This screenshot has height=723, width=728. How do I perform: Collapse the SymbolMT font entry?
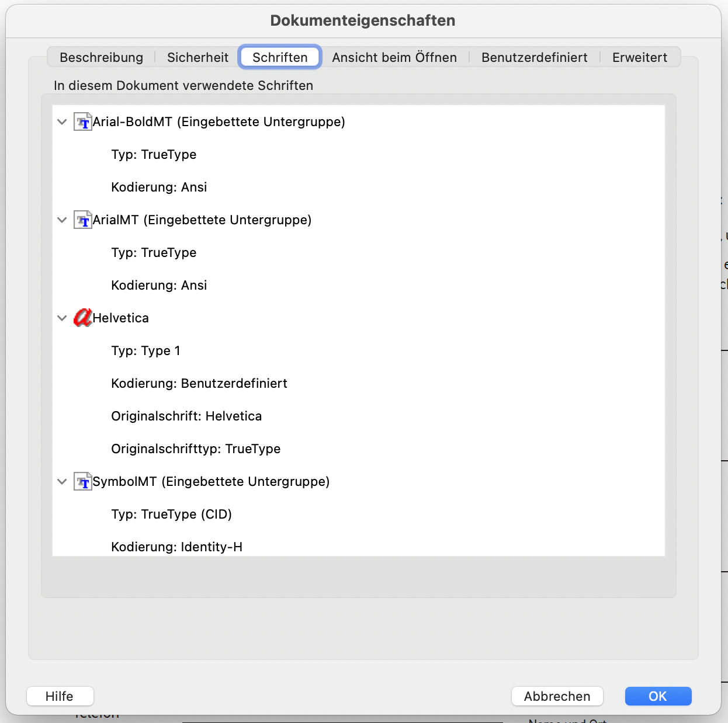click(62, 482)
